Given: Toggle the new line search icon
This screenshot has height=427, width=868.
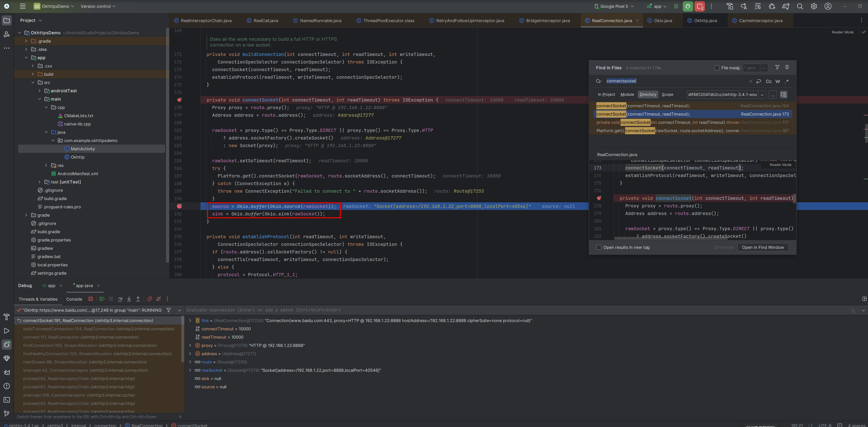Looking at the screenshot, I should pos(758,81).
